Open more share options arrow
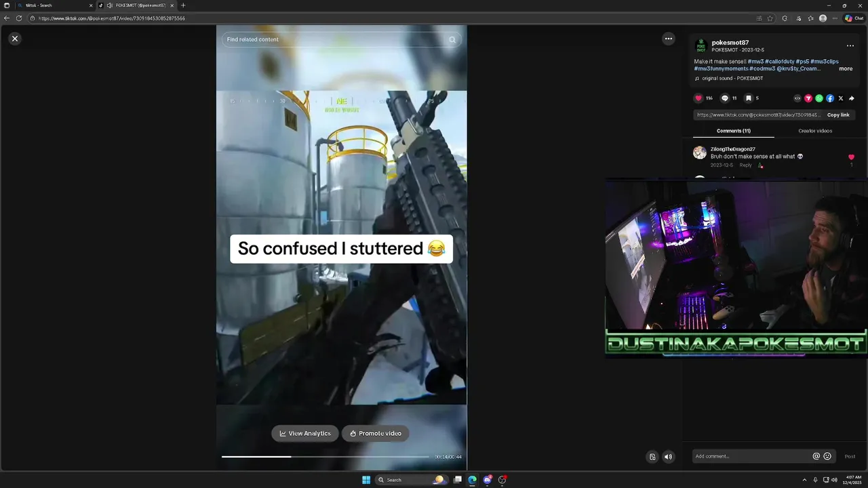The image size is (868, 488). (852, 98)
